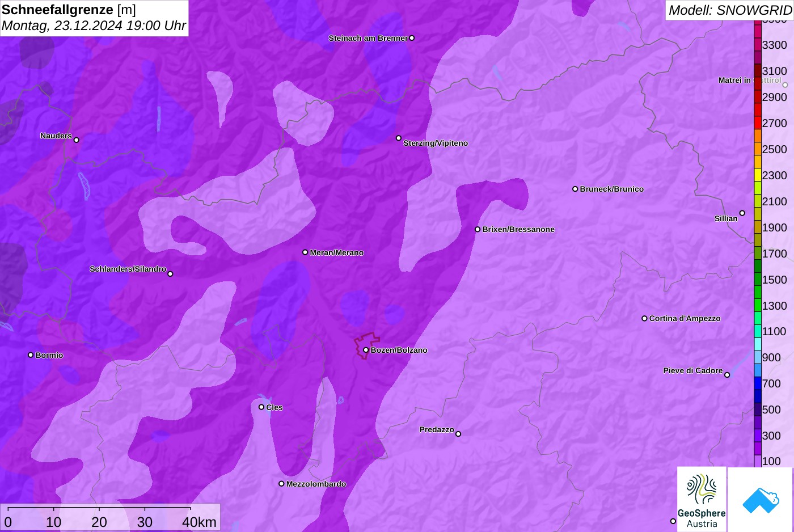This screenshot has width=794, height=532.
Task: Click the Cortina d'Ampezzo marker dot
Action: [644, 318]
